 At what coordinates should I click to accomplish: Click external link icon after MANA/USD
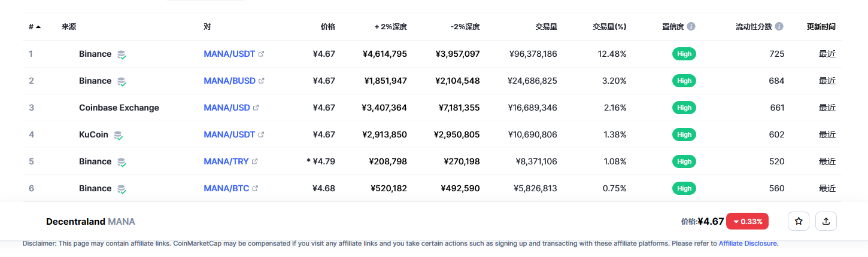coord(256,108)
